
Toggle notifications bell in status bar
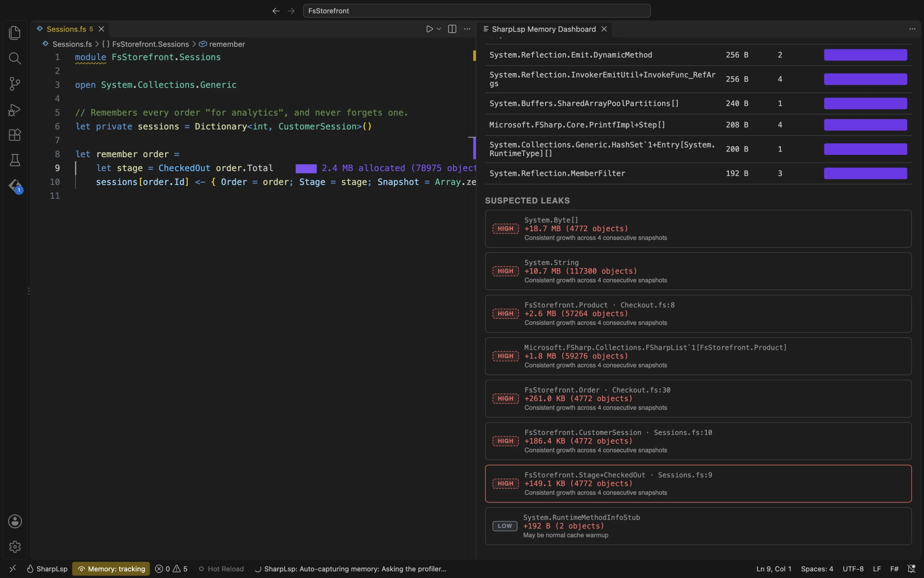tap(911, 569)
